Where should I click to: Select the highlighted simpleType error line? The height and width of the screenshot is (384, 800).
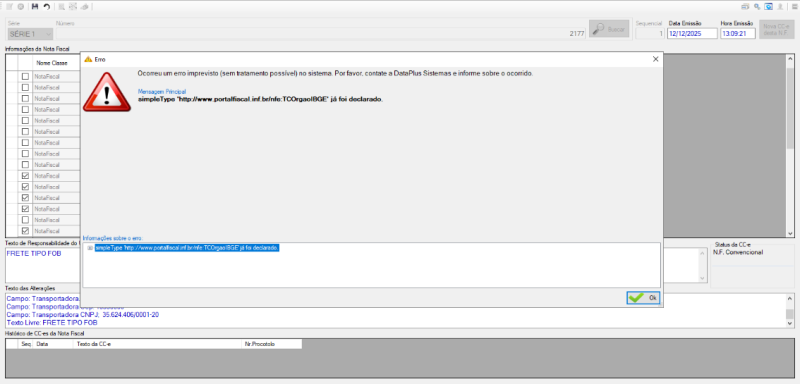[187, 248]
